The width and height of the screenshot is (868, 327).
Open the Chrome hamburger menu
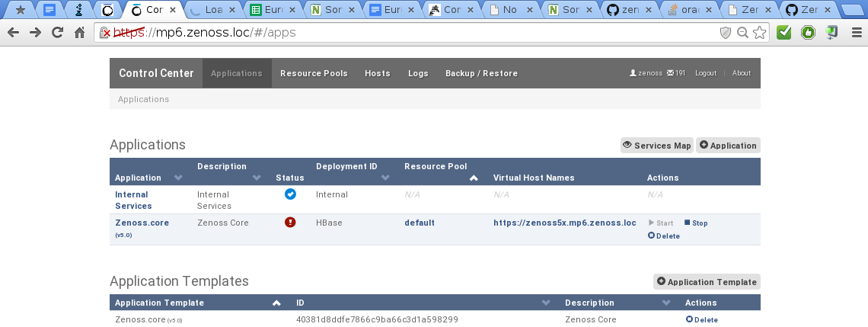coord(857,33)
